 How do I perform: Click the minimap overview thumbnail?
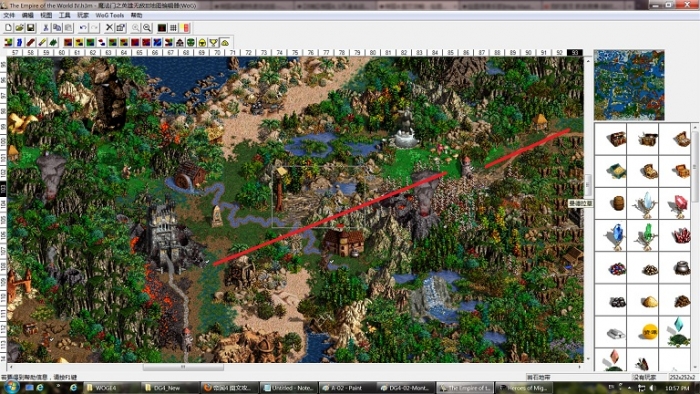click(x=629, y=85)
